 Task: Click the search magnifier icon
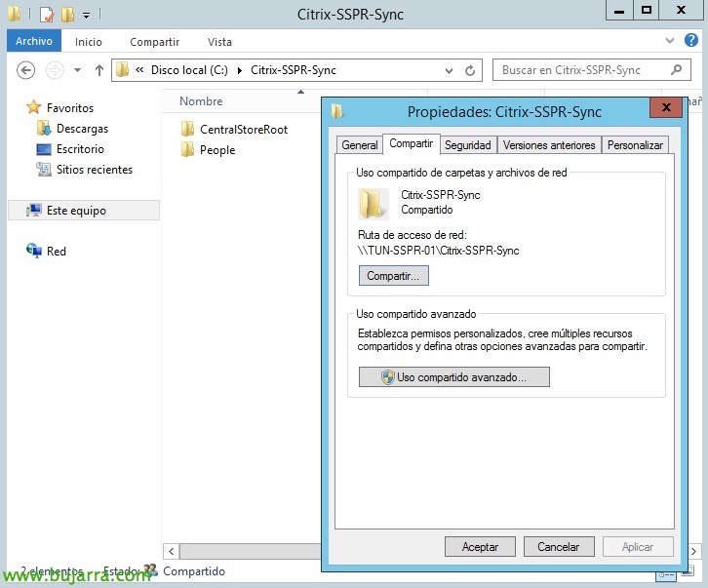676,70
